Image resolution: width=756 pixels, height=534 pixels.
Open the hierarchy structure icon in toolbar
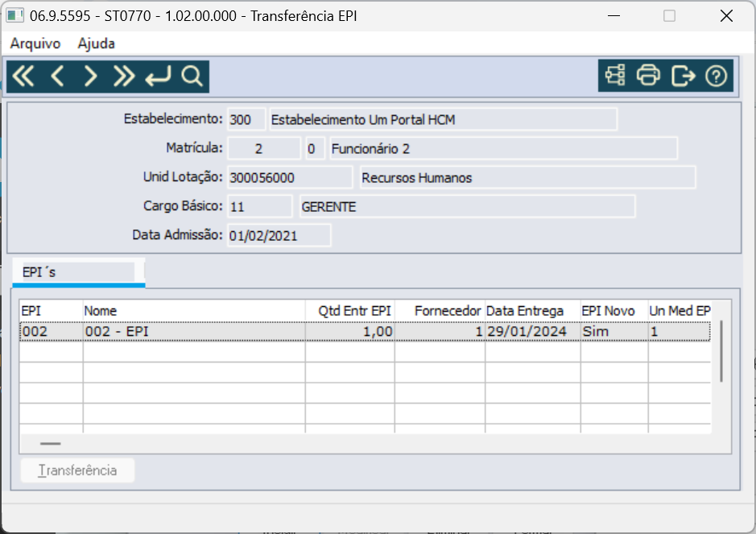point(615,75)
